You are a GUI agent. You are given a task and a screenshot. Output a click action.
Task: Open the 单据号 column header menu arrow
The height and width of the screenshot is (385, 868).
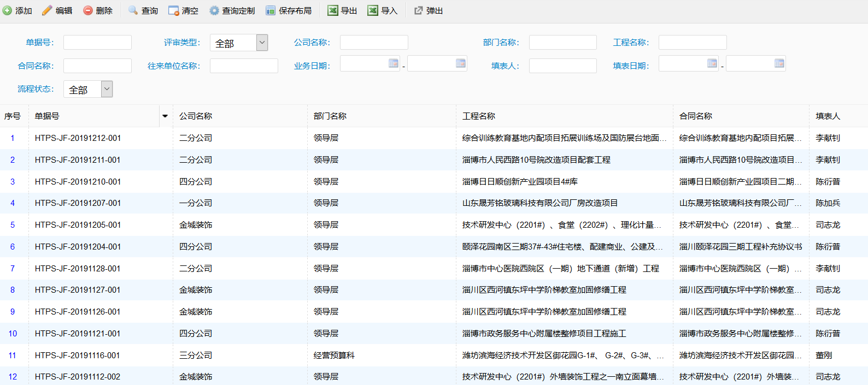(165, 116)
